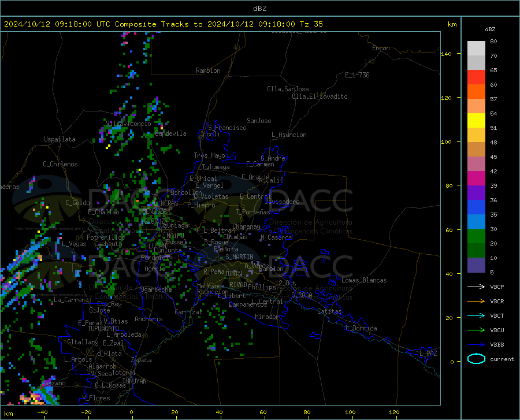
Task: Click the 'MENDOZA' city label
Action: [x=154, y=211]
